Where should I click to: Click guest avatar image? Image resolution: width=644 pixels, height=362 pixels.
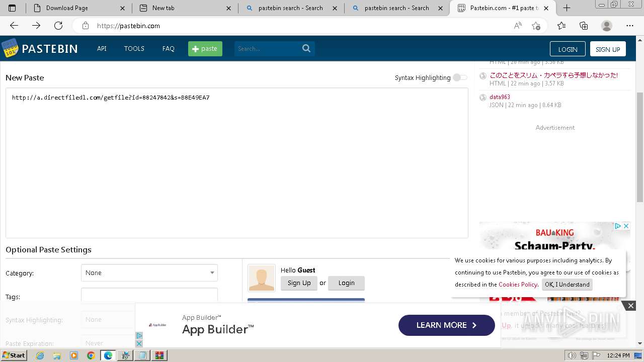click(x=262, y=278)
